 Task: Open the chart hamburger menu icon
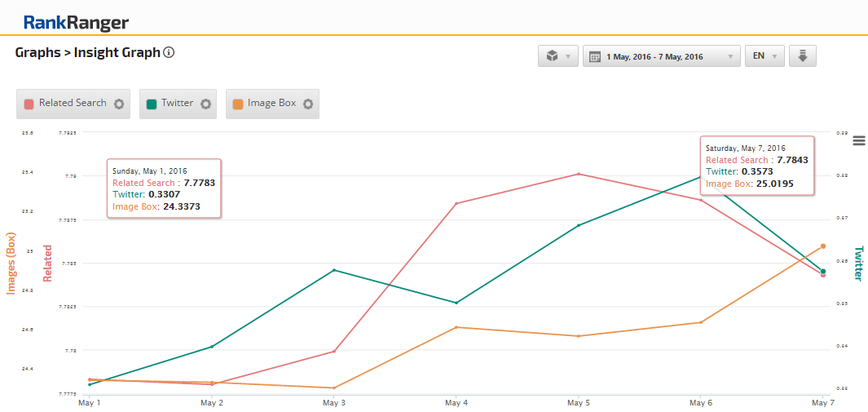858,140
